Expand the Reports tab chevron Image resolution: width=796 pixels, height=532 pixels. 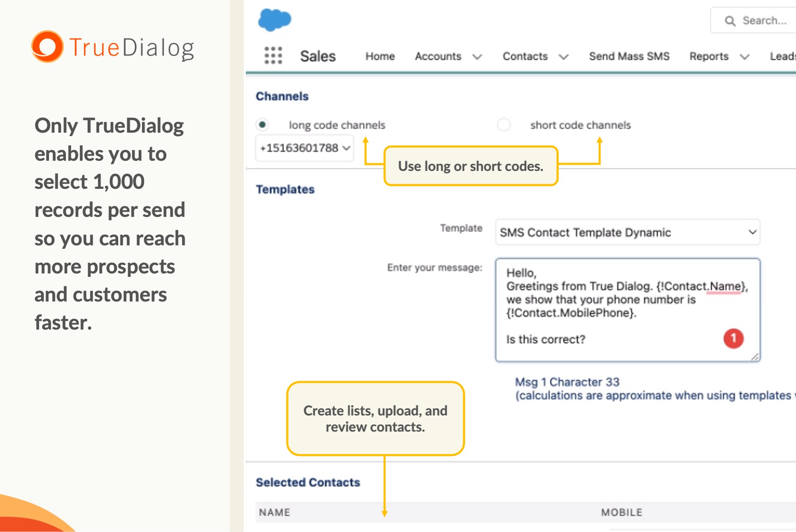coord(745,57)
